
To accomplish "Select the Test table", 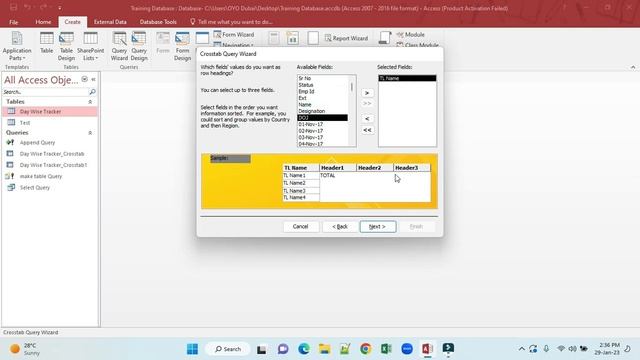I will click(x=50, y=122).
